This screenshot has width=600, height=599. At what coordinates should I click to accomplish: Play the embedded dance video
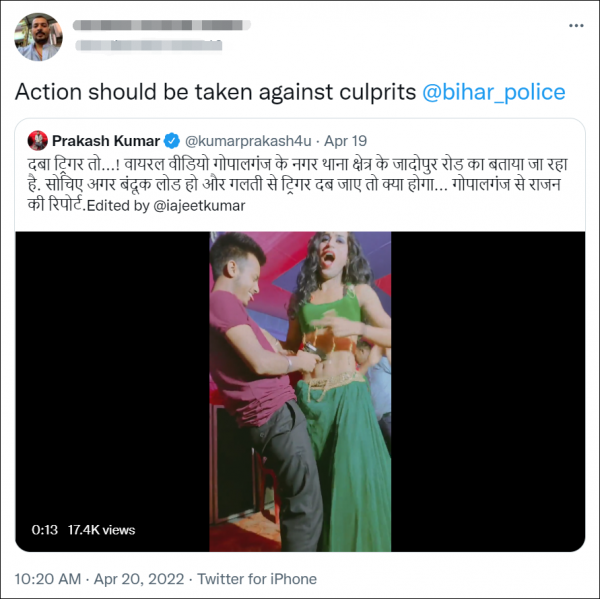300,392
